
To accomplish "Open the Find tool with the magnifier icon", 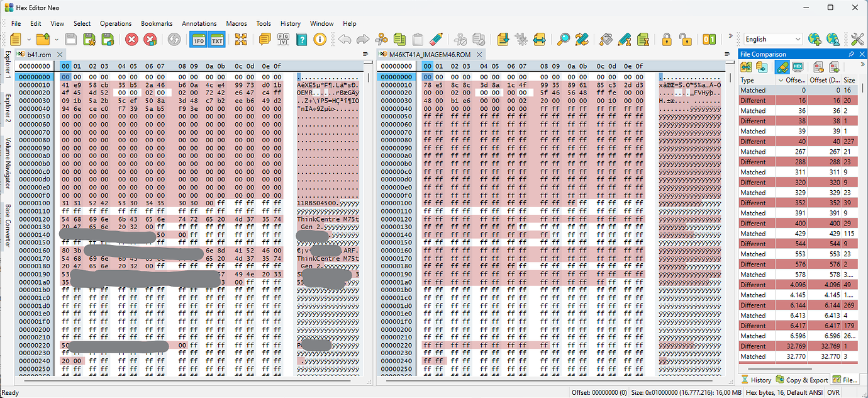I will (563, 39).
